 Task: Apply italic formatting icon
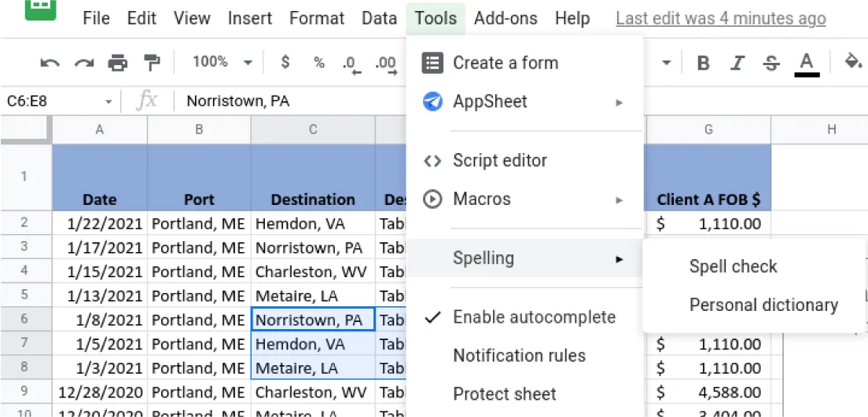737,63
